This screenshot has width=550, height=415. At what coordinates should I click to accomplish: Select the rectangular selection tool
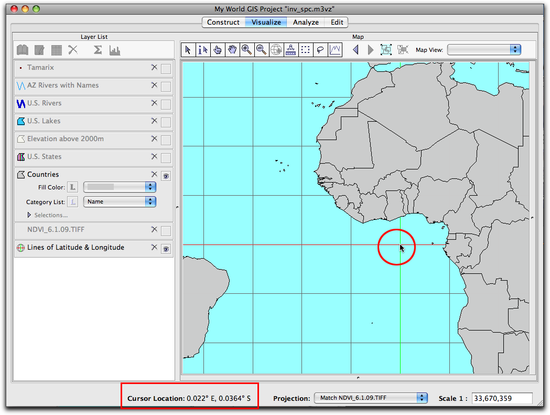click(306, 50)
